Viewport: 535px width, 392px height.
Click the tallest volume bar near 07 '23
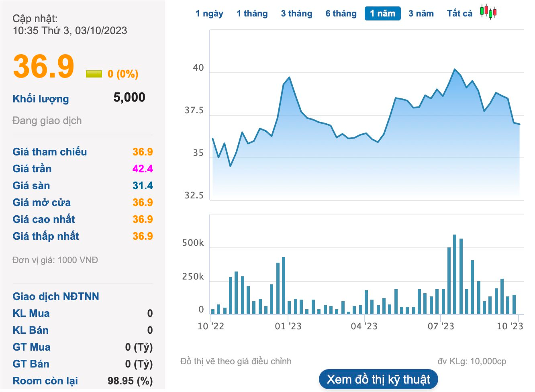pyautogui.click(x=455, y=274)
